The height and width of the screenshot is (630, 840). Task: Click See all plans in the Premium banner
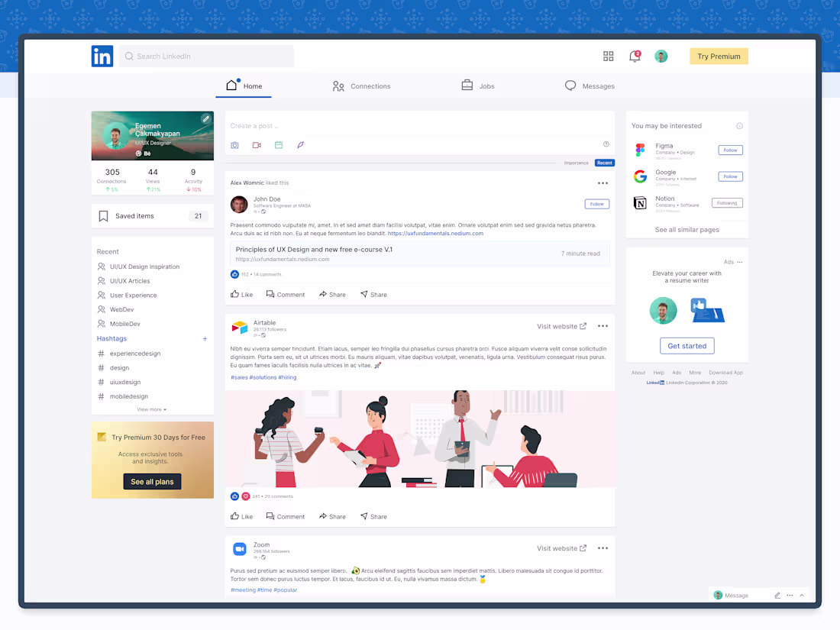click(152, 481)
